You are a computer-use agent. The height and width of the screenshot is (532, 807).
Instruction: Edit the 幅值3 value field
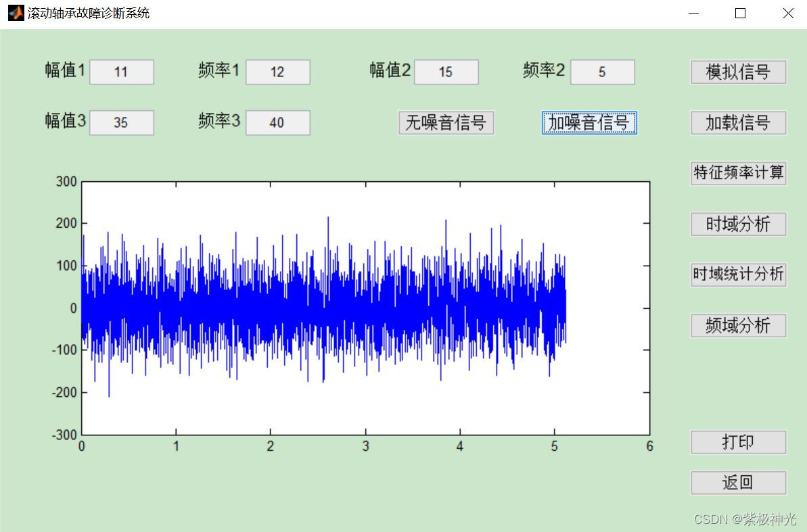coord(122,123)
